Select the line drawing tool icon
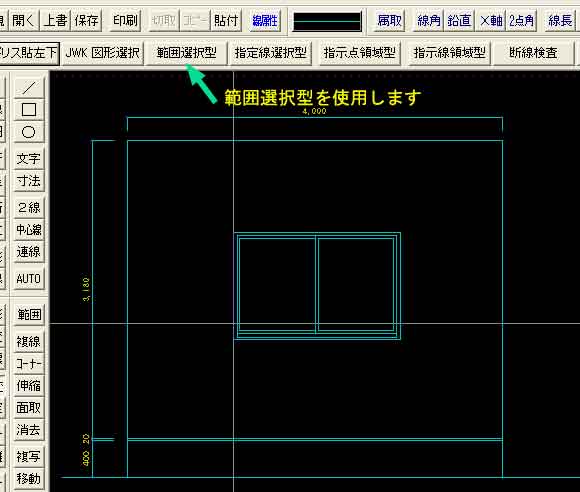The width and height of the screenshot is (580, 492). [28, 88]
